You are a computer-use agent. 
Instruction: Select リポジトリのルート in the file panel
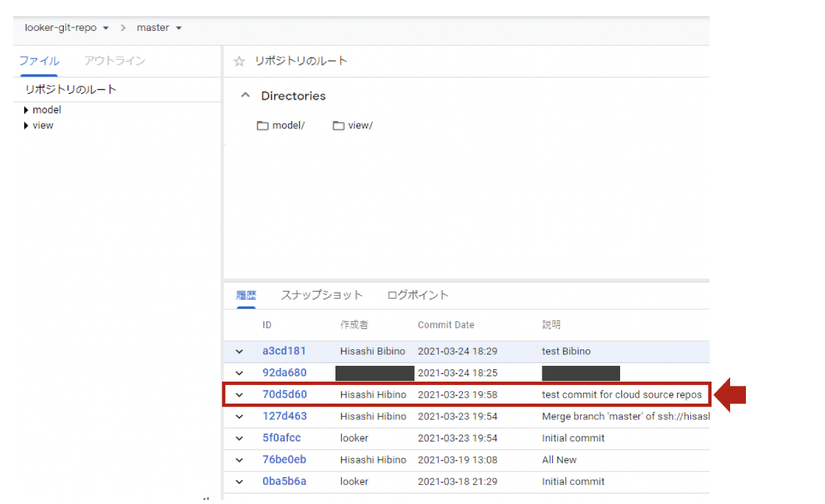pyautogui.click(x=71, y=89)
